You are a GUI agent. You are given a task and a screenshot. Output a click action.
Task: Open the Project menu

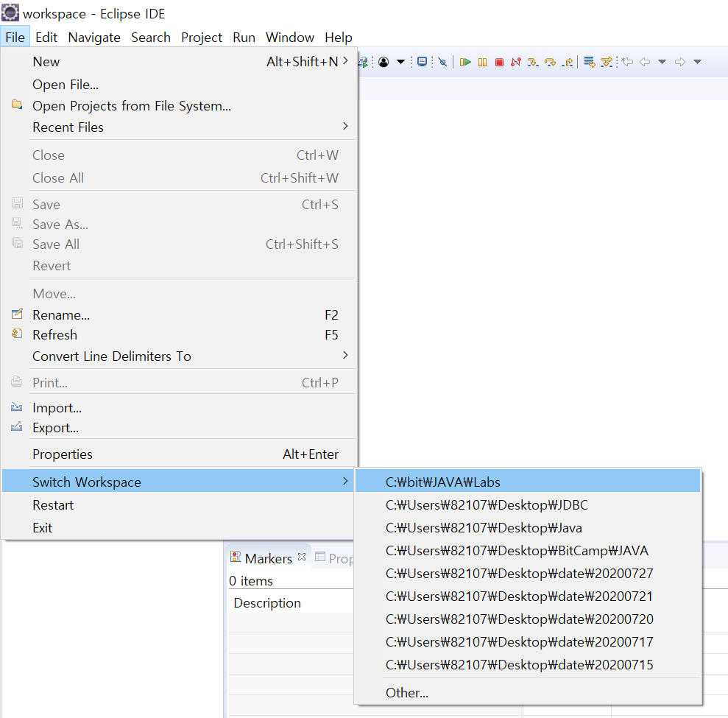point(202,37)
